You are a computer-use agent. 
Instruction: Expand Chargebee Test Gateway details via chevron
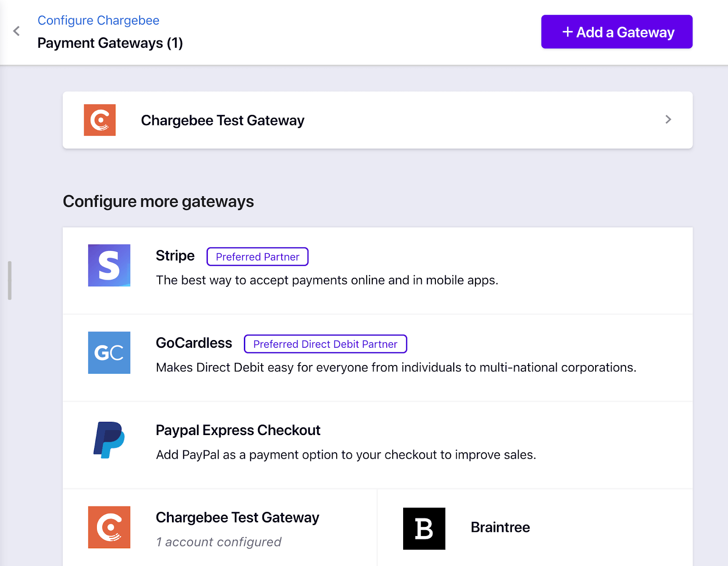coord(667,120)
